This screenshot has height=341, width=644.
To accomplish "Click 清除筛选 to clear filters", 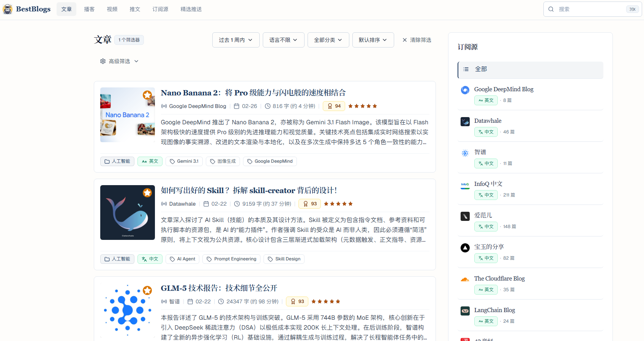I will pos(417,40).
